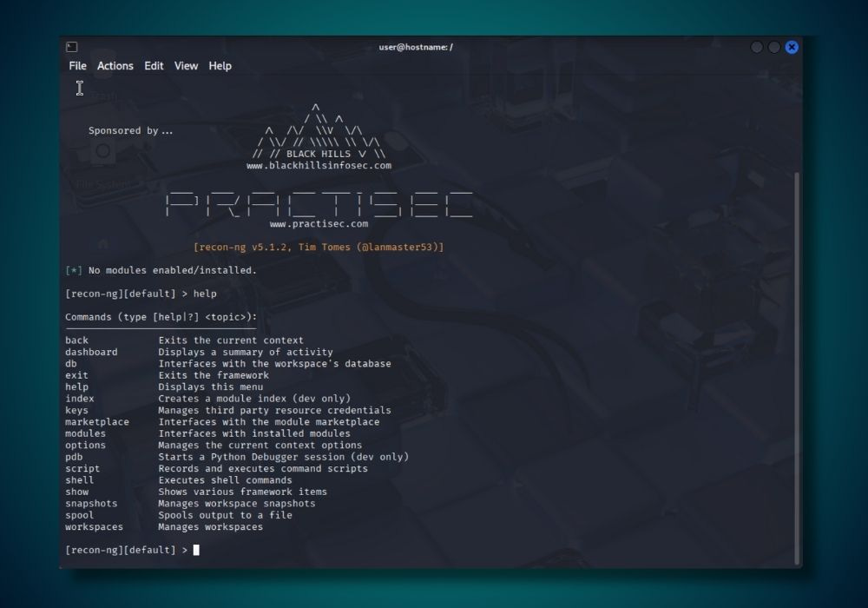Click 'Manages workspace snapshots' description
Screen dimensions: 868x608
pos(237,504)
